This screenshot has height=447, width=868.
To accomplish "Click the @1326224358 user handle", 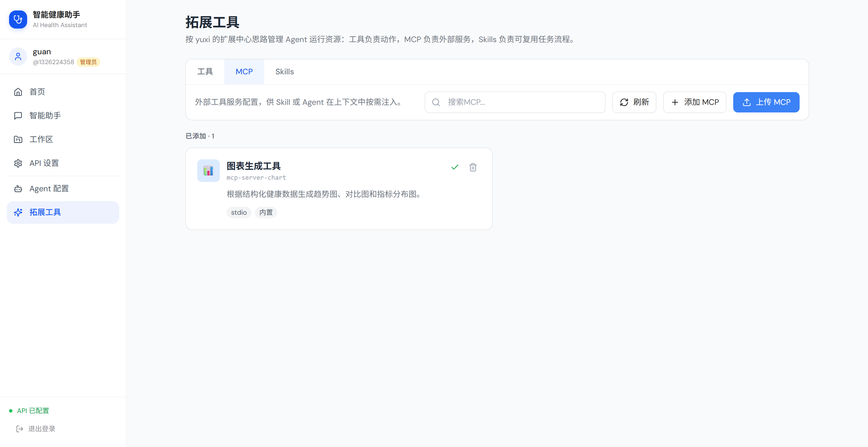I will (x=53, y=62).
